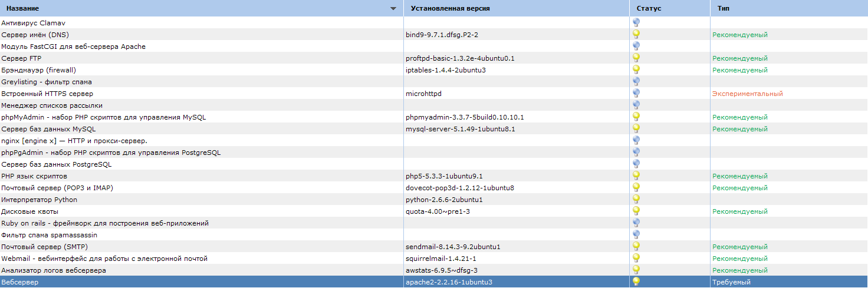Select Встроенный HTTPS сервер row
The image size is (868, 288).
click(x=434, y=93)
